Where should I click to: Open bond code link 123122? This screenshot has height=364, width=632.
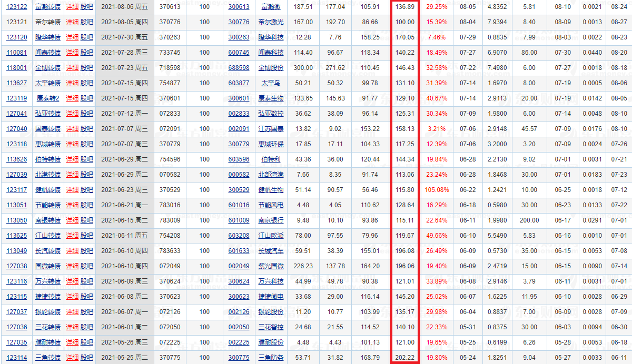click(x=16, y=7)
